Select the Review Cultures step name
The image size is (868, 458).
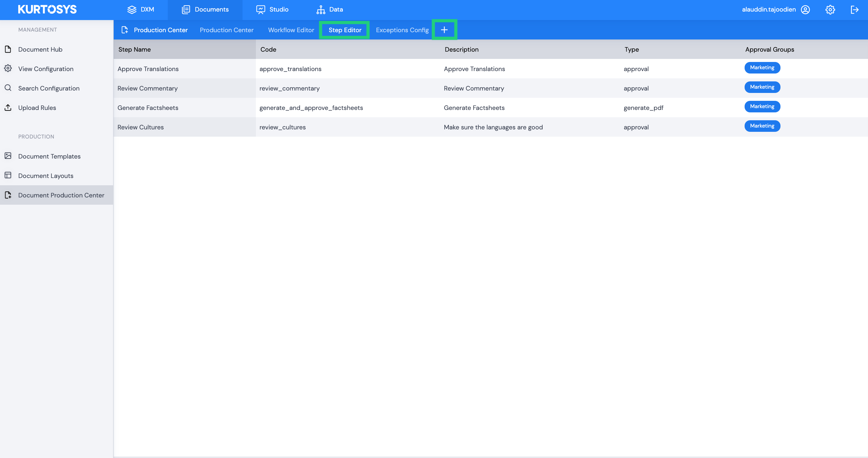point(140,127)
